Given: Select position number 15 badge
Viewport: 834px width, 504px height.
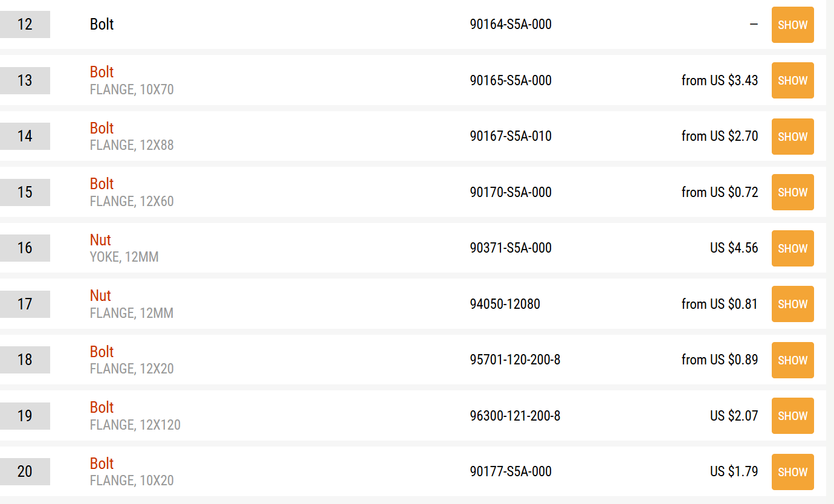Looking at the screenshot, I should [x=25, y=192].
